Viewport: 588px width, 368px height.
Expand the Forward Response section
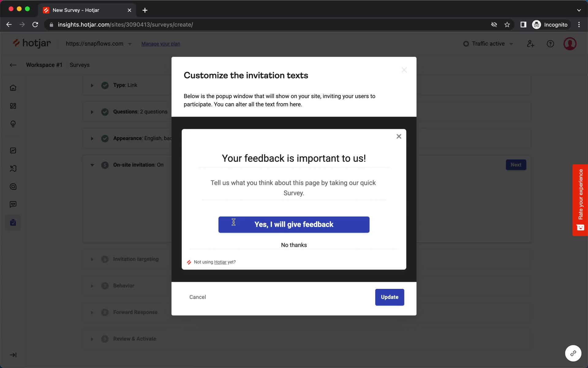pyautogui.click(x=92, y=312)
